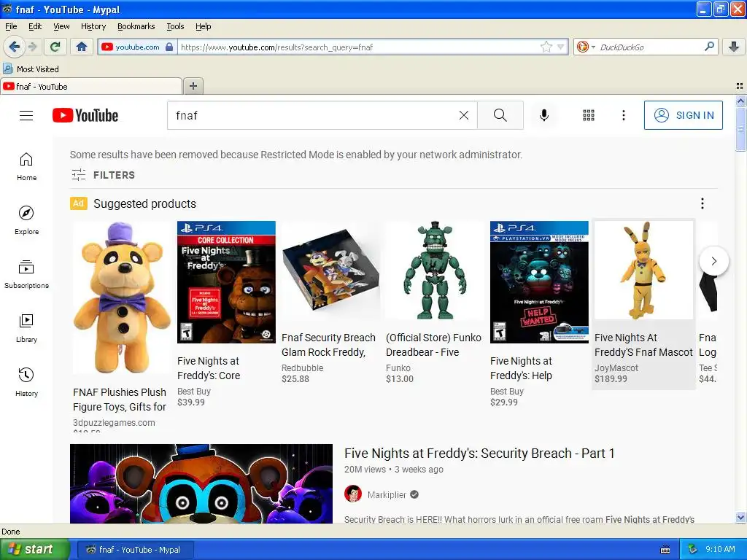The width and height of the screenshot is (747, 560).
Task: Open Five Nights at Freddy's: Core product
Action: coord(226,282)
